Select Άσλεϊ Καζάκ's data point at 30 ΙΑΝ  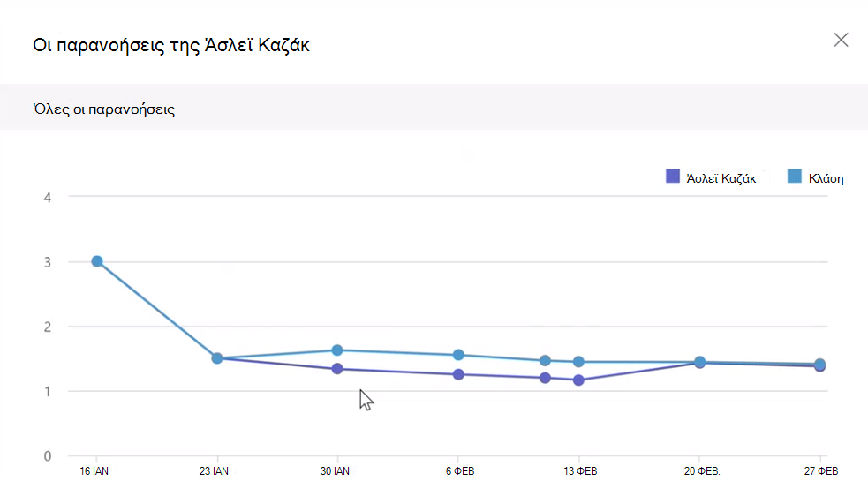pos(337,369)
